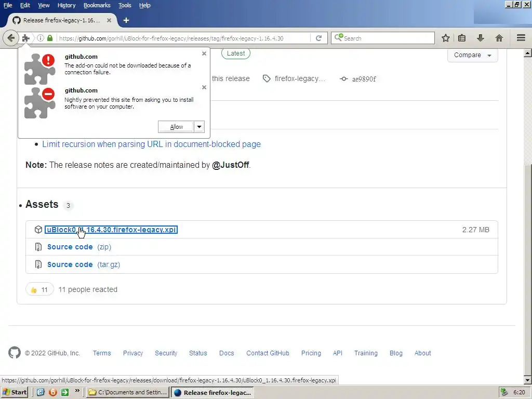Click Allow to permit add-on install

pos(176,127)
